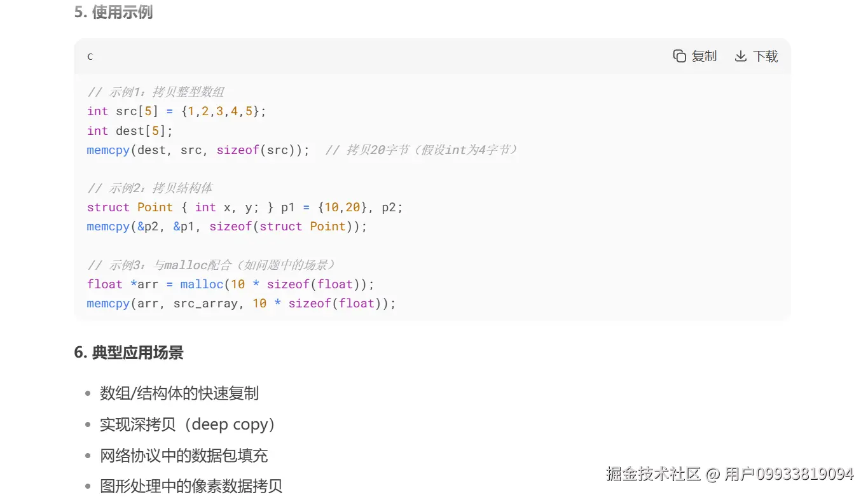
Task: Click the 'int src[5]' code line
Action: [x=176, y=111]
